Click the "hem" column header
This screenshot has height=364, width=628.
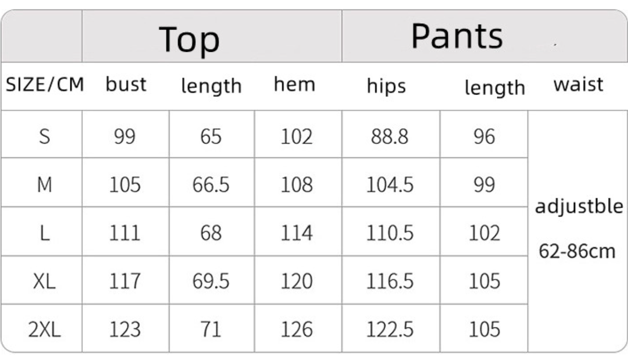pos(294,85)
